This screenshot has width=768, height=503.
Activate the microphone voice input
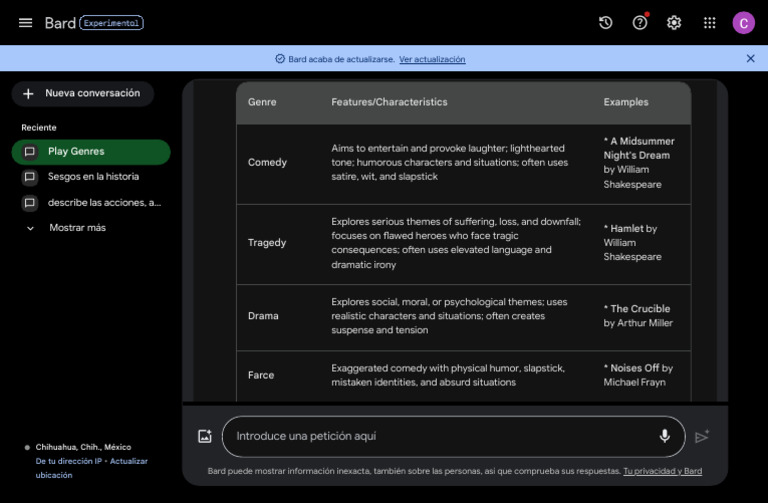point(664,436)
